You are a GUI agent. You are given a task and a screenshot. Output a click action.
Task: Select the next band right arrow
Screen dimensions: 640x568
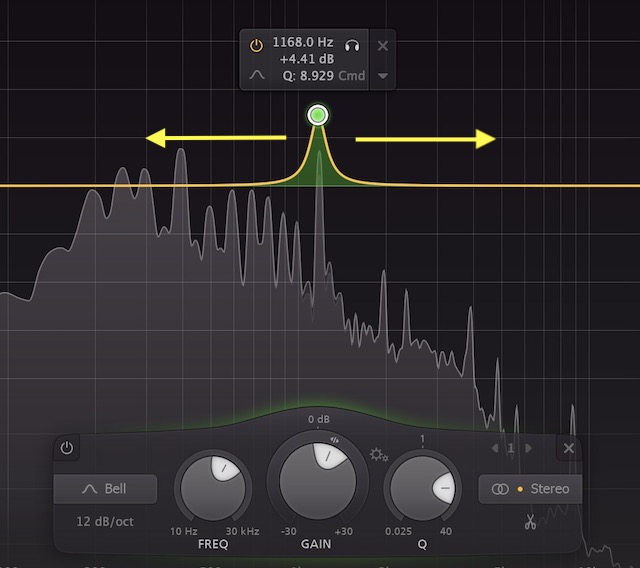[x=528, y=448]
